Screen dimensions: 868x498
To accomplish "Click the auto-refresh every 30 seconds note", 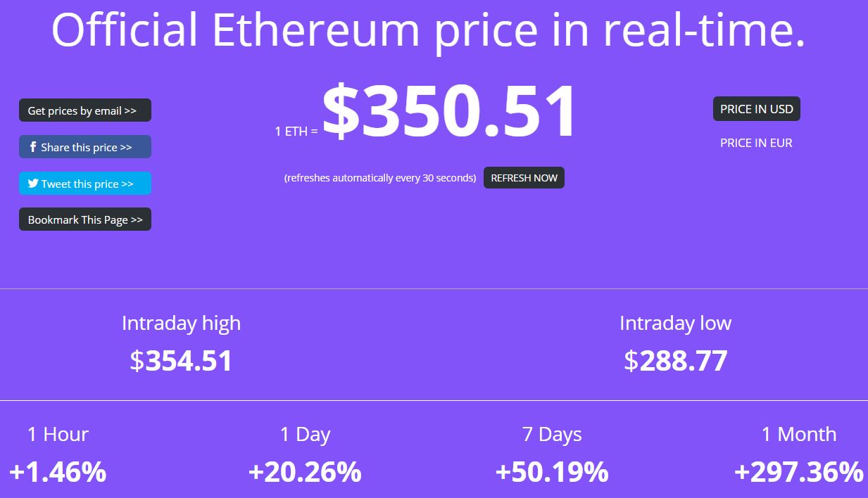I will click(380, 178).
